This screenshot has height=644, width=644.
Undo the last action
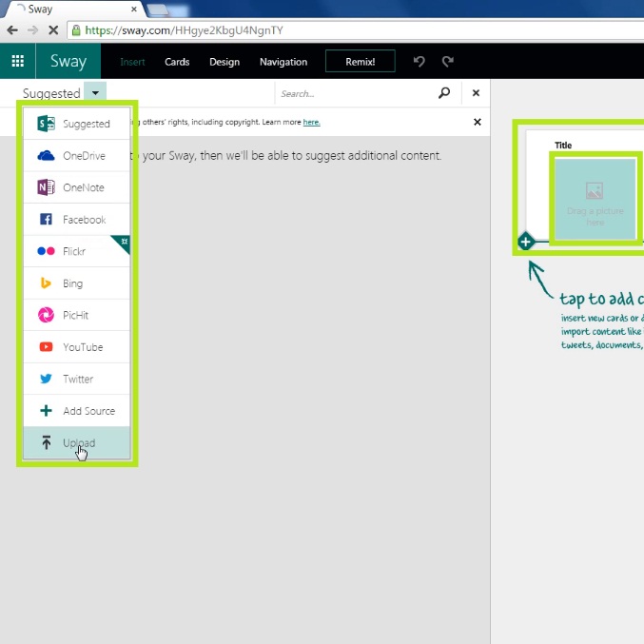coord(419,62)
